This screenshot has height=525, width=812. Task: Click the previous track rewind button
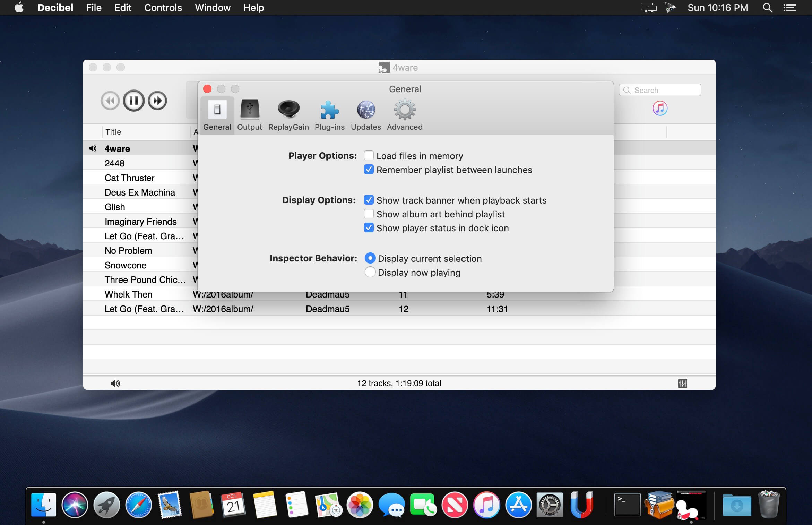point(110,101)
